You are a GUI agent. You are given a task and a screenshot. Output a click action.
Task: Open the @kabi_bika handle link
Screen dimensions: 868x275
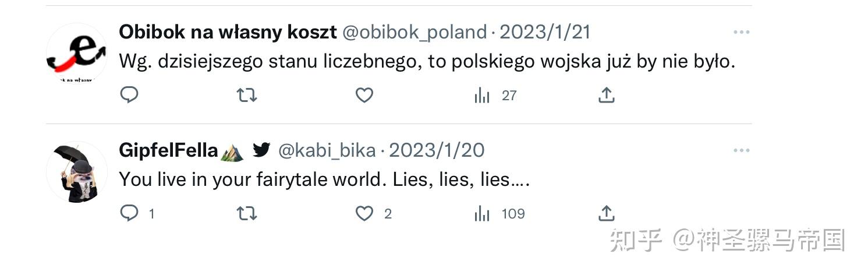click(x=327, y=151)
